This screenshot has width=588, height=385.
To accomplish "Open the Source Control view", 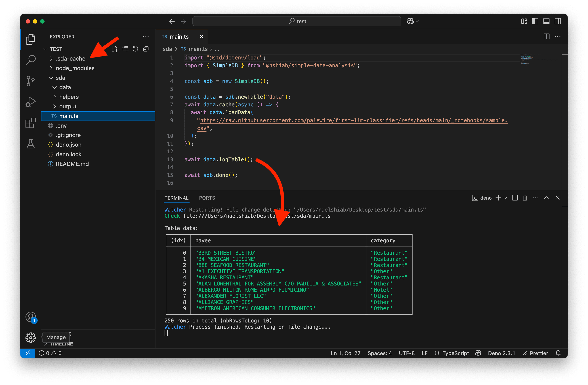I will (31, 81).
